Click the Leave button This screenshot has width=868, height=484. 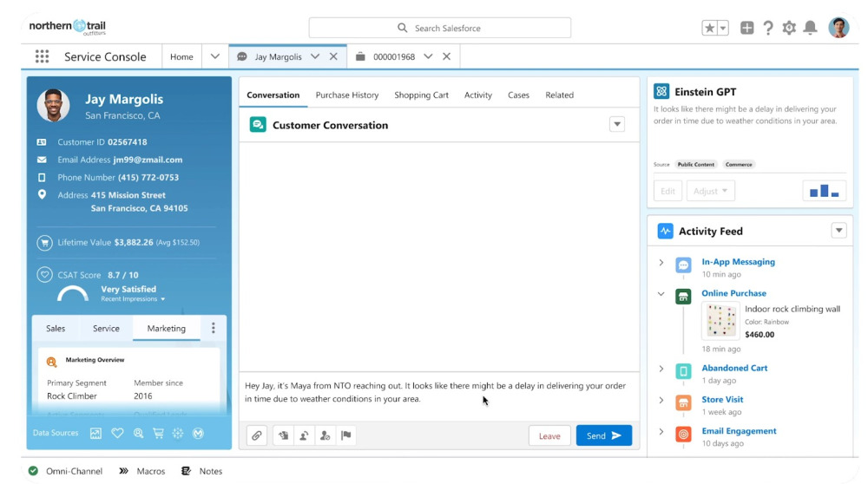pos(549,436)
